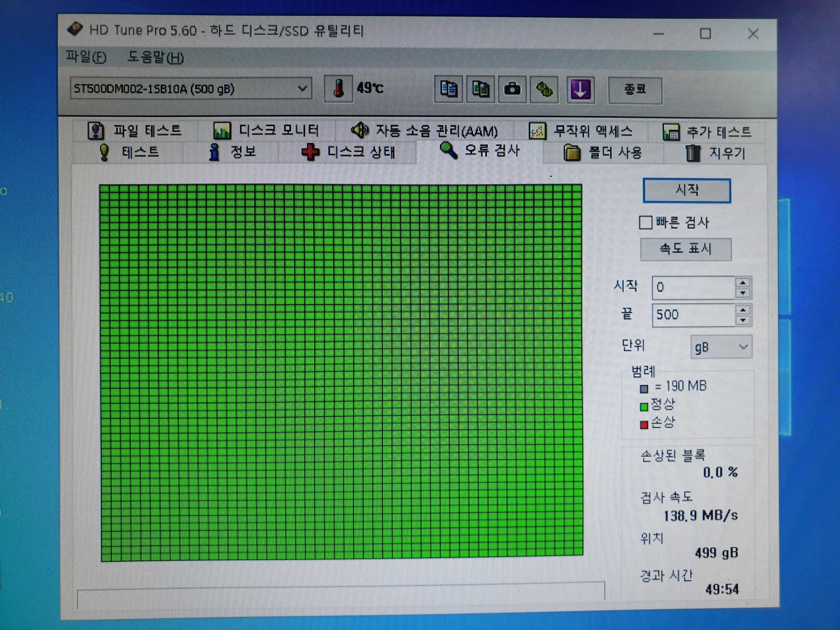Click the purple down-arrow icon
The width and height of the screenshot is (840, 630).
click(x=580, y=90)
